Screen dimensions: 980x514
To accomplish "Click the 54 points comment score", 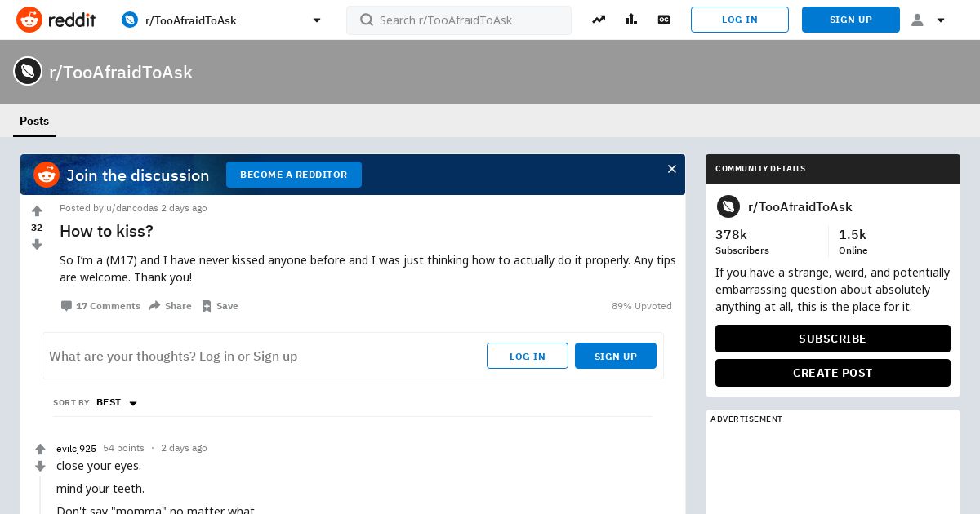I will point(123,448).
